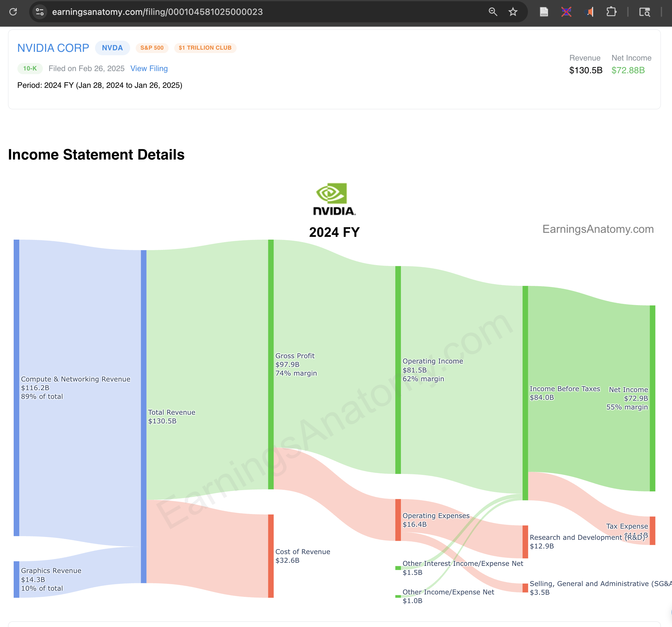Click the $1 TRILLION CLUB tag
This screenshot has height=627, width=672.
pos(205,48)
